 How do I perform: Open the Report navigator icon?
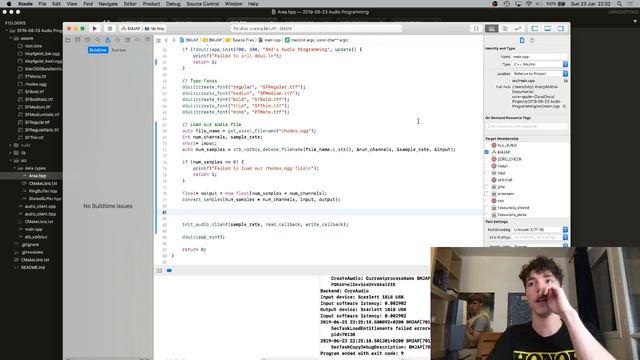tap(147, 40)
